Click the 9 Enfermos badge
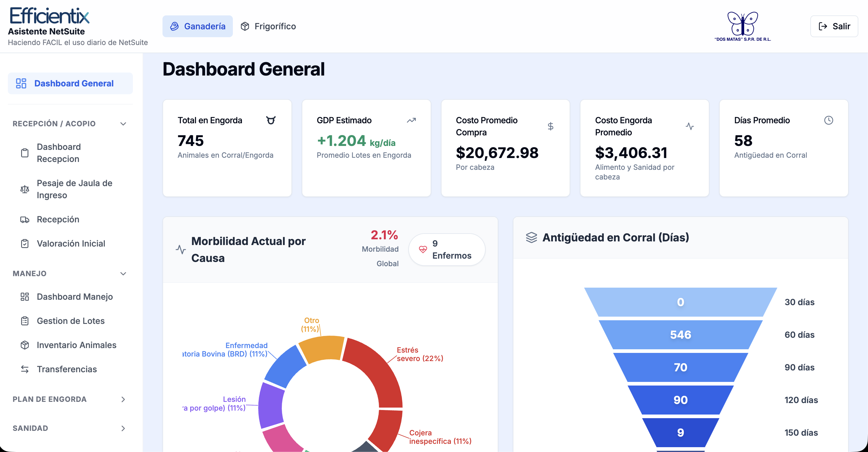This screenshot has height=452, width=868. 447,250
